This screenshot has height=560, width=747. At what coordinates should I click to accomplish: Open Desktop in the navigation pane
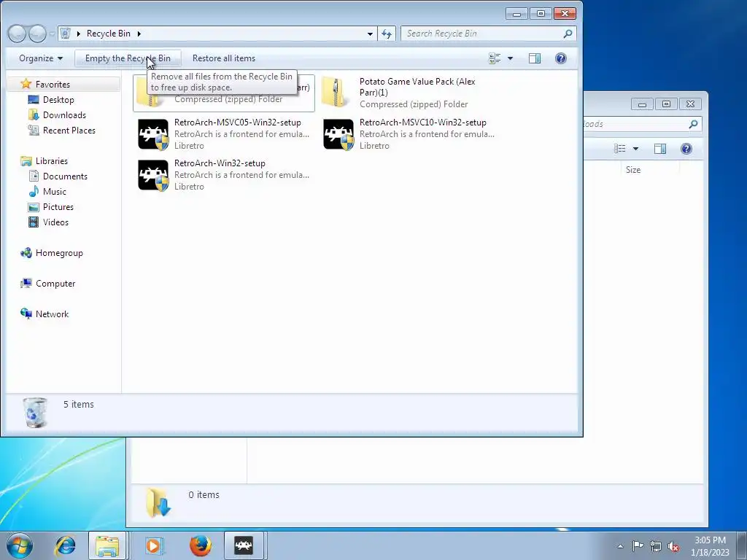(x=58, y=99)
